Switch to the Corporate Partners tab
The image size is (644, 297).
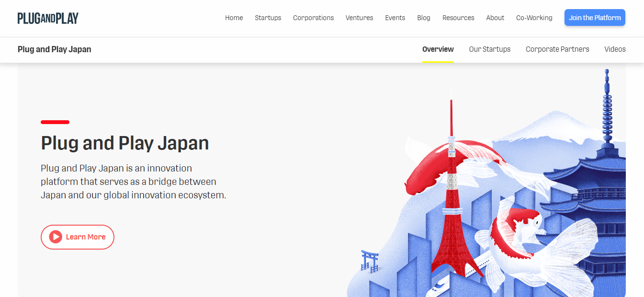(557, 49)
